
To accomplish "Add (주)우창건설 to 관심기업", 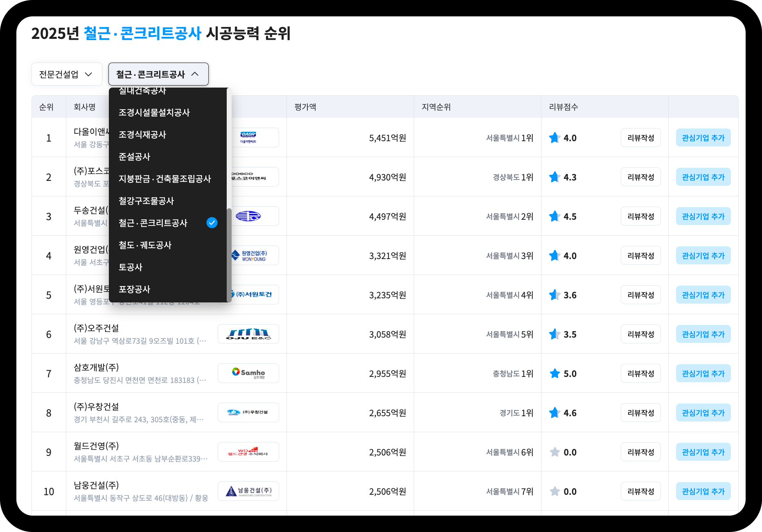I will [703, 413].
